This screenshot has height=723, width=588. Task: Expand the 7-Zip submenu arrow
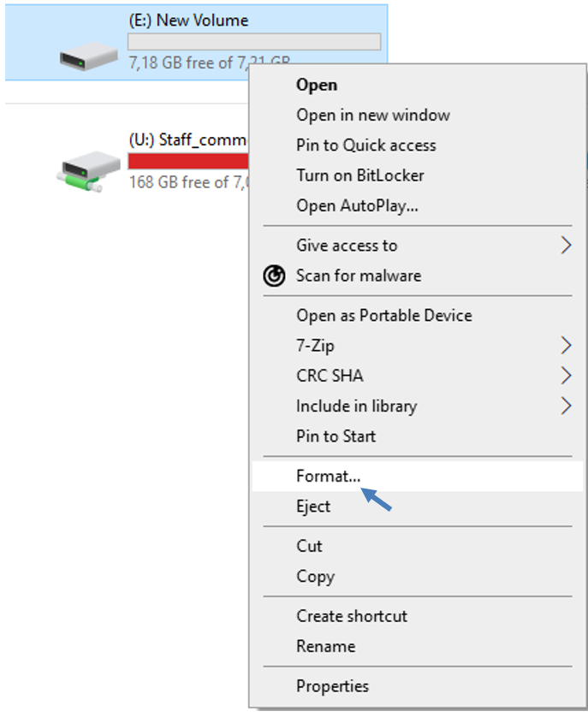(566, 346)
